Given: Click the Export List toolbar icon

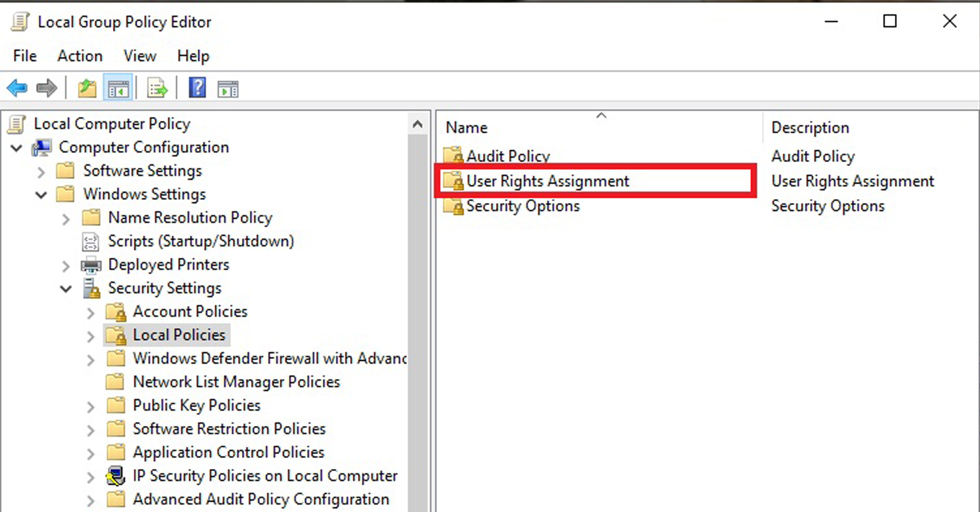Looking at the screenshot, I should (x=157, y=88).
